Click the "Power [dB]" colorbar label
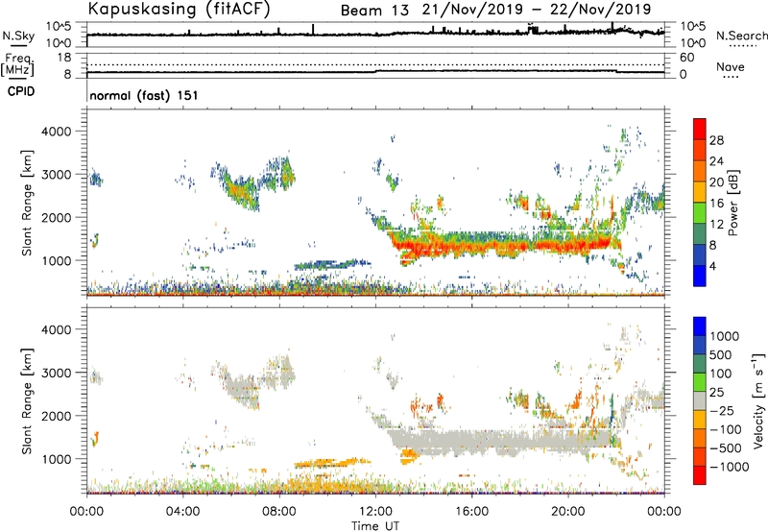 click(x=732, y=203)
